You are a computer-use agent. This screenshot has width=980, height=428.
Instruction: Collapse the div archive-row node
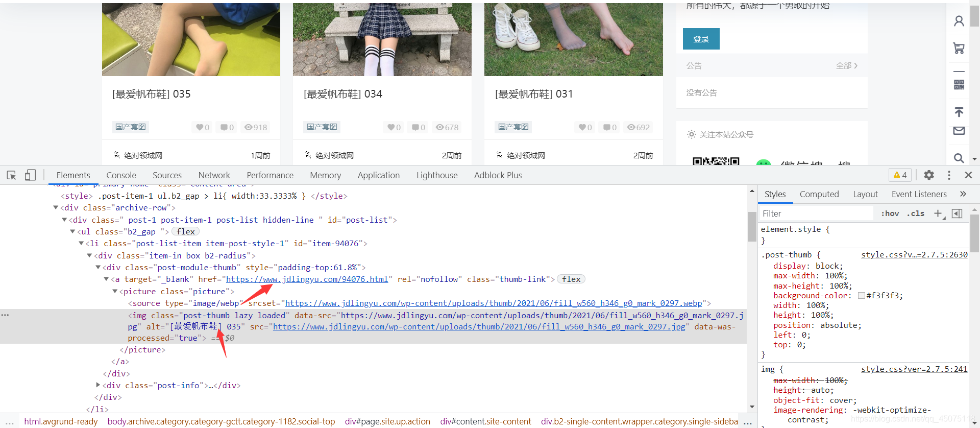coord(56,208)
